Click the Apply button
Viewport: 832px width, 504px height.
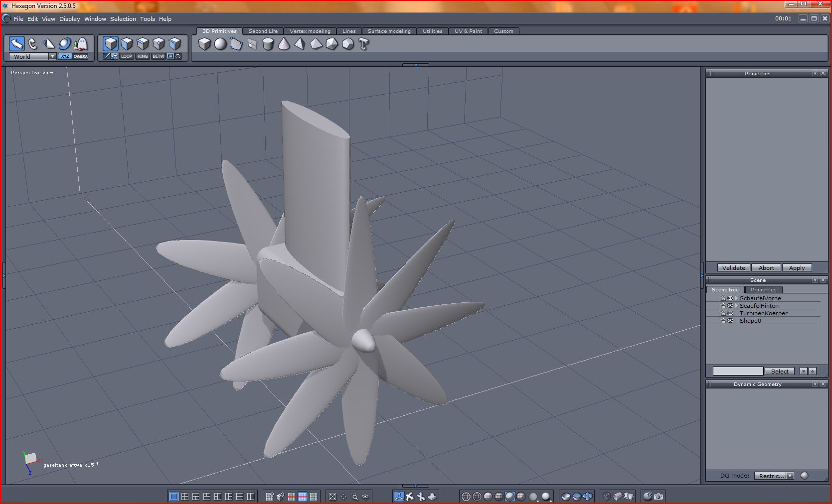797,268
